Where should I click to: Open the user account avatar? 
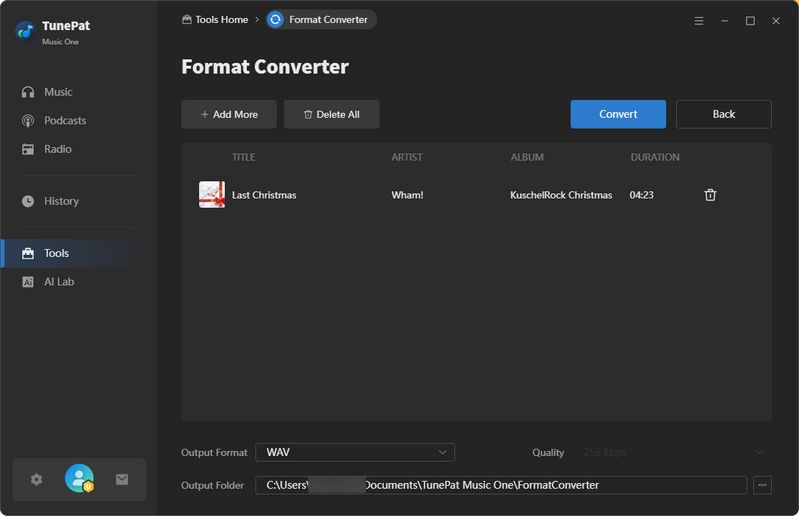pos(79,478)
